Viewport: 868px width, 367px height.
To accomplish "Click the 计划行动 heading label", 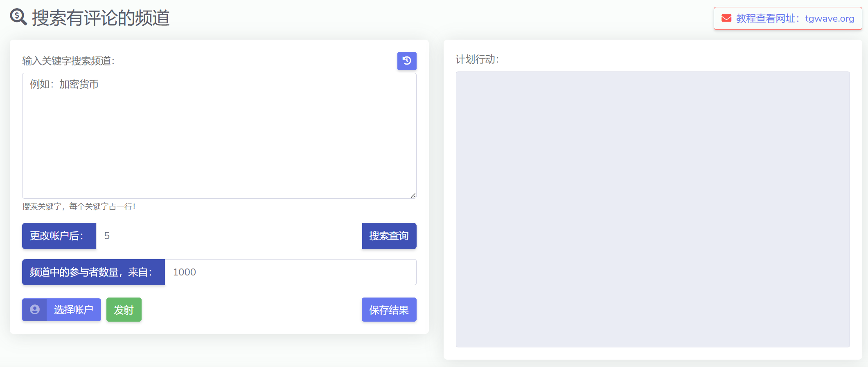I will (x=477, y=60).
